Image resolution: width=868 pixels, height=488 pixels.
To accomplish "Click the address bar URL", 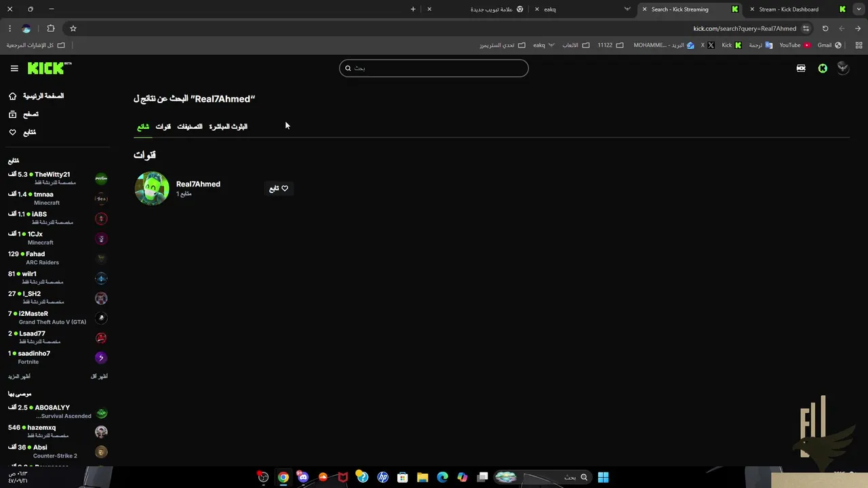I will [745, 28].
